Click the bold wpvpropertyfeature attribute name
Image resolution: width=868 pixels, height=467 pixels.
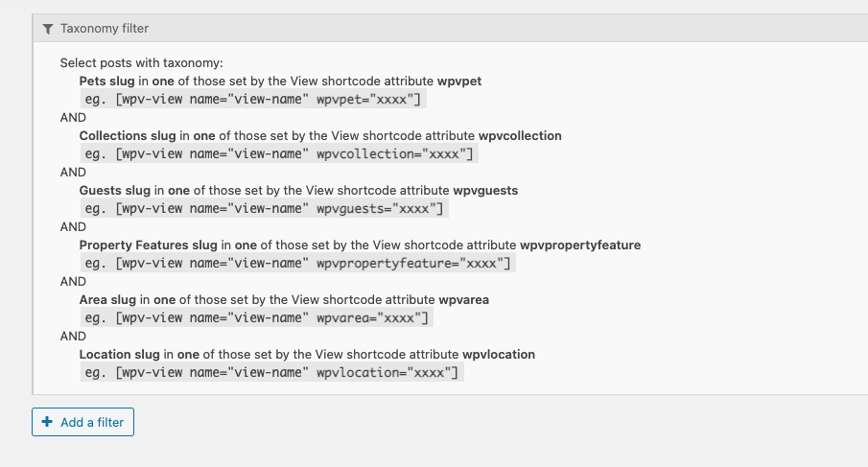pyautogui.click(x=580, y=245)
